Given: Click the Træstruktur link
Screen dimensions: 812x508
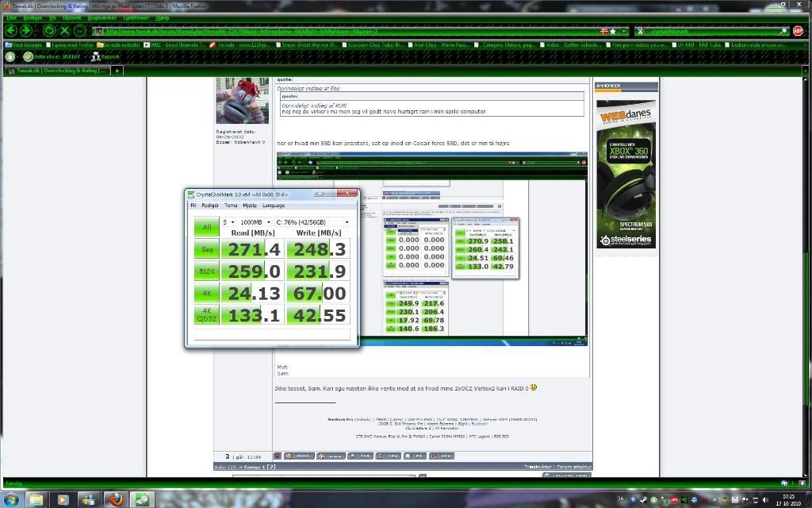Looking at the screenshot, I should point(538,467).
